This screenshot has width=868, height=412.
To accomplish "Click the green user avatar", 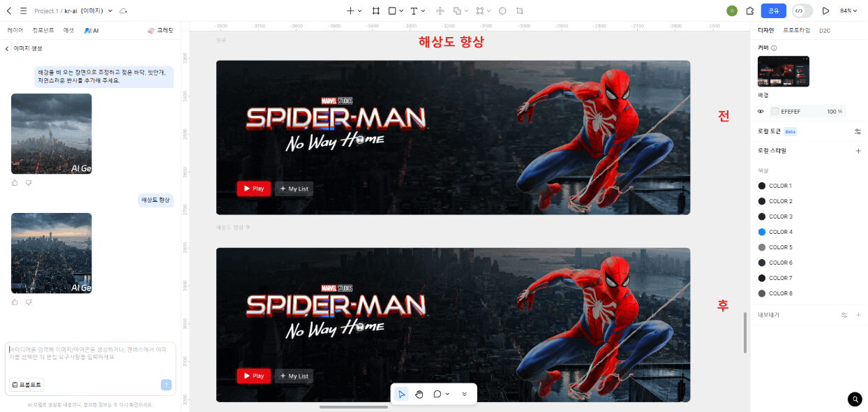I will tap(732, 11).
